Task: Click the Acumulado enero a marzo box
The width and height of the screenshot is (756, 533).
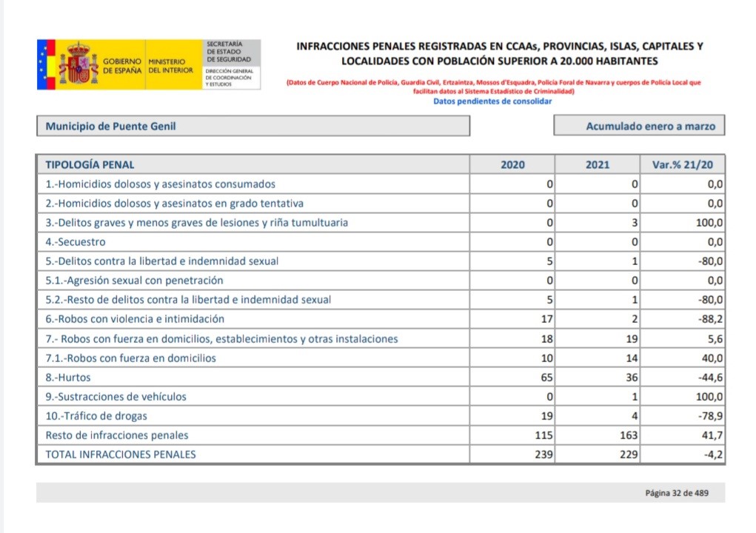Action: tap(639, 126)
